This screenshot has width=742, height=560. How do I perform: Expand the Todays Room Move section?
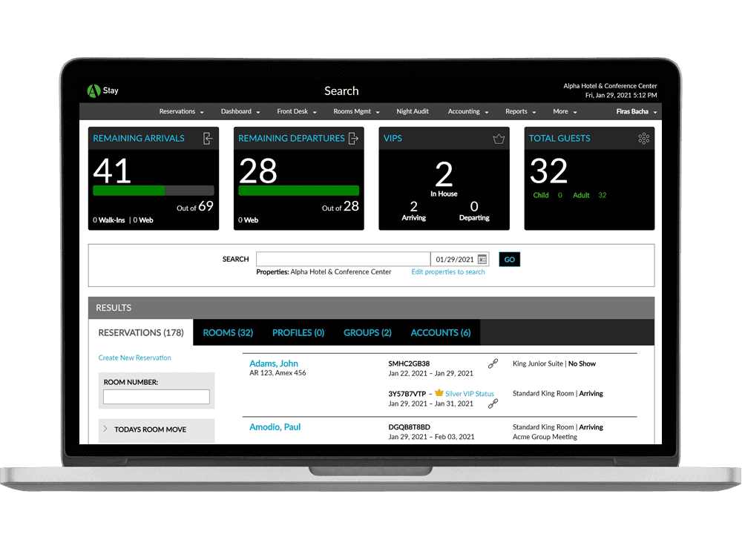(x=156, y=429)
